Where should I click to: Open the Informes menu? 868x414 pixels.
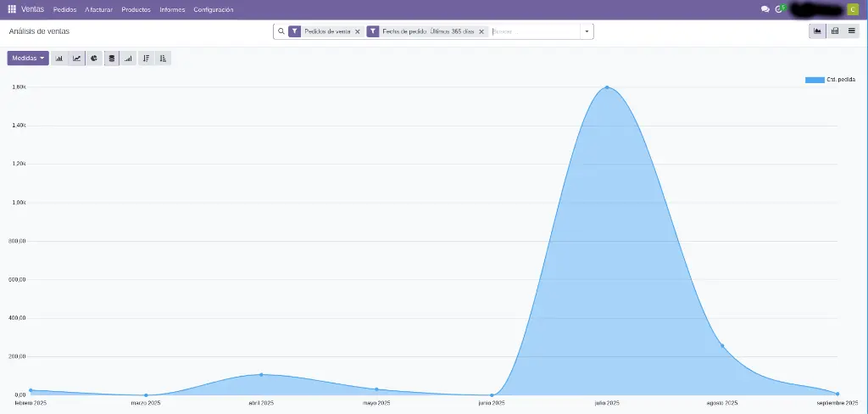tap(172, 9)
